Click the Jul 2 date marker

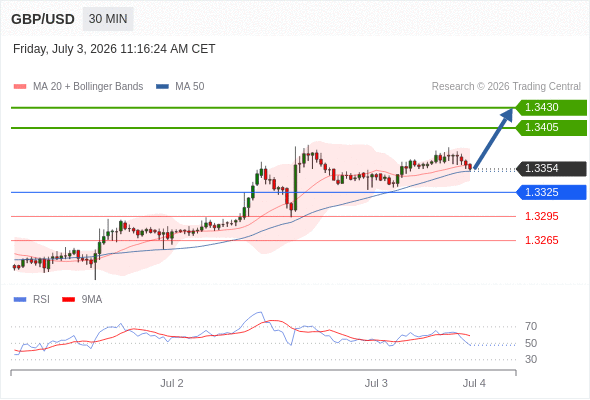(x=172, y=383)
